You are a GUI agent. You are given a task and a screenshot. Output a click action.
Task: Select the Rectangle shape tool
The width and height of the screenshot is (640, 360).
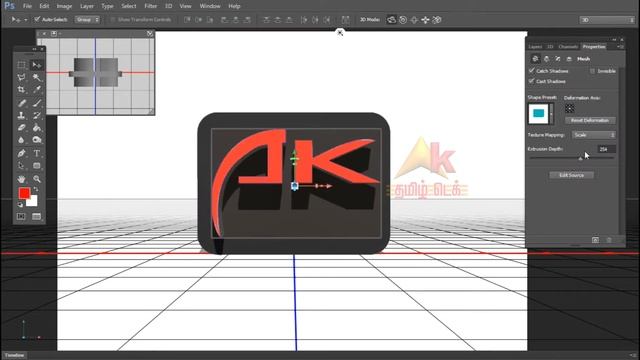click(37, 165)
